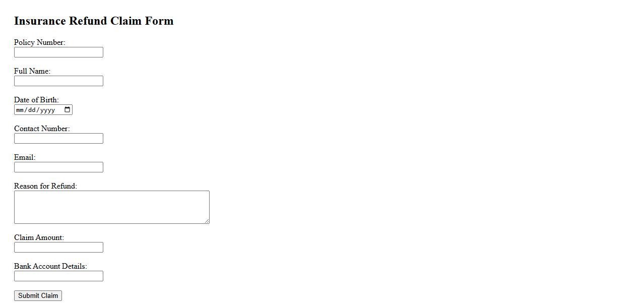Click the "Email:" label text
The width and height of the screenshot is (644, 303).
pyautogui.click(x=25, y=157)
